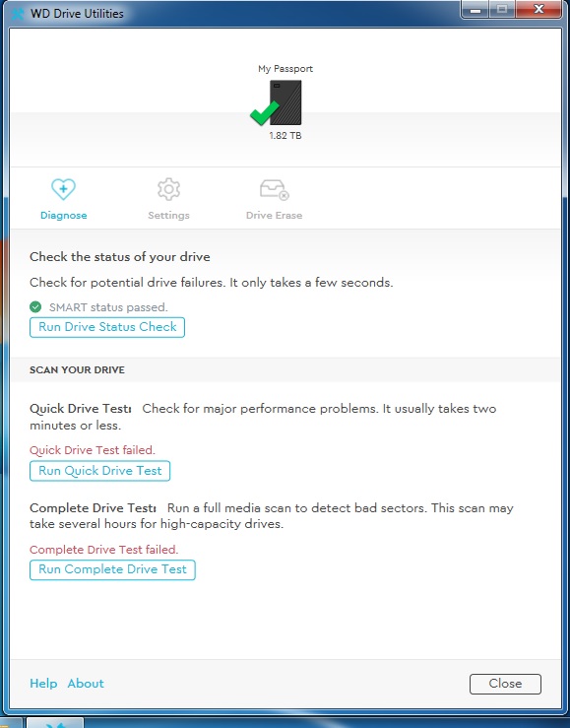This screenshot has height=728, width=570.
Task: Click the green SMART status check icon
Action: [35, 307]
